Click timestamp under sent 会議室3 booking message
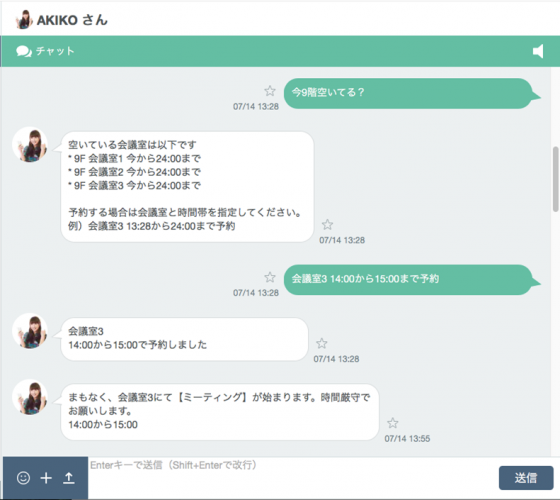Screen dimensions: 560x500 (256, 293)
